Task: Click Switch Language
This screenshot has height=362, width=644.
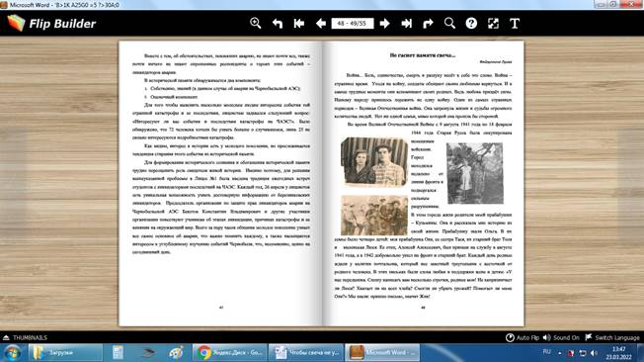Action: tap(612, 337)
